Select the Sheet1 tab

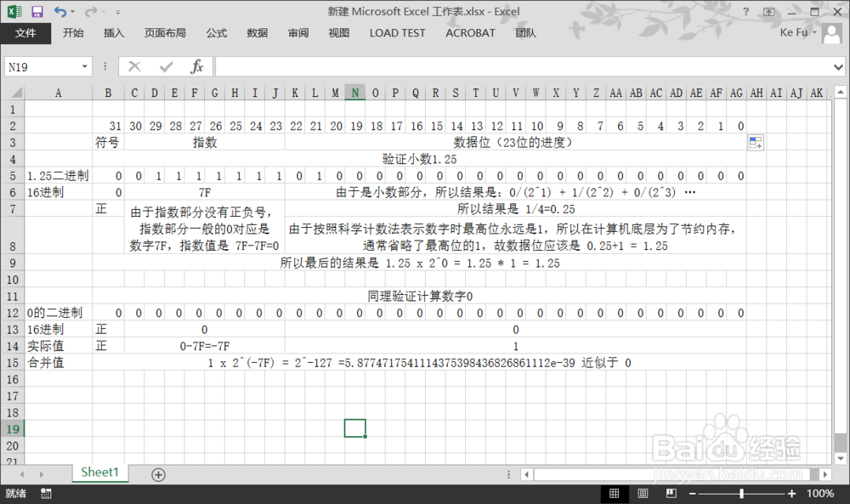click(x=99, y=473)
